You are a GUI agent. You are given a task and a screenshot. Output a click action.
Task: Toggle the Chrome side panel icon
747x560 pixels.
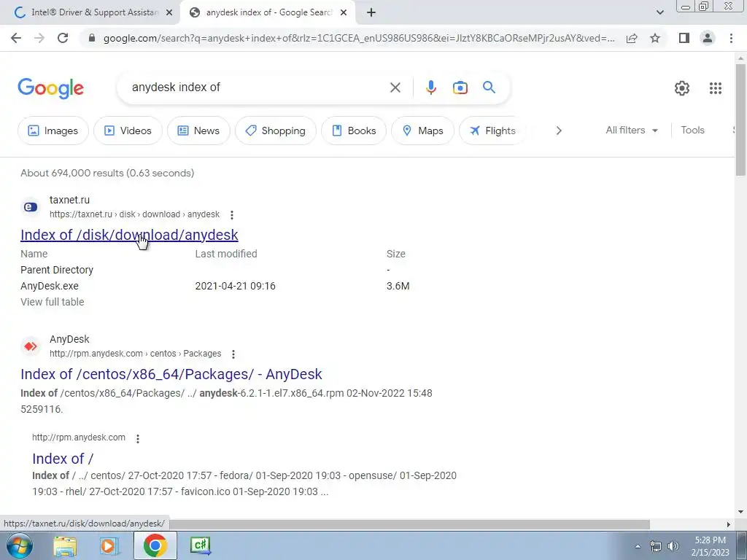[x=684, y=38]
